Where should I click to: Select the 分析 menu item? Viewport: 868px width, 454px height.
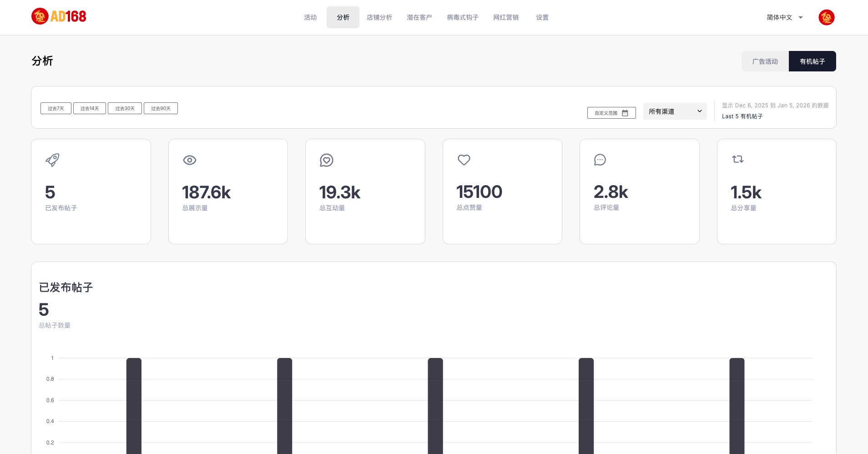point(343,17)
